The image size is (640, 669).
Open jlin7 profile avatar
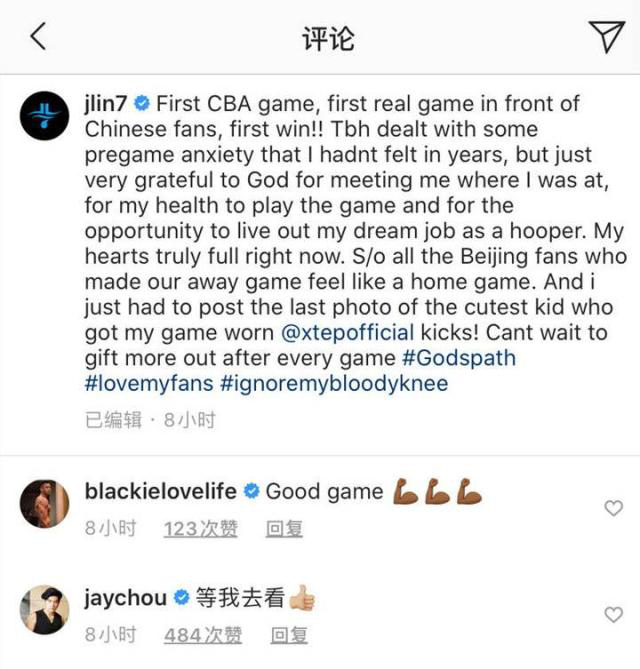pos(44,116)
